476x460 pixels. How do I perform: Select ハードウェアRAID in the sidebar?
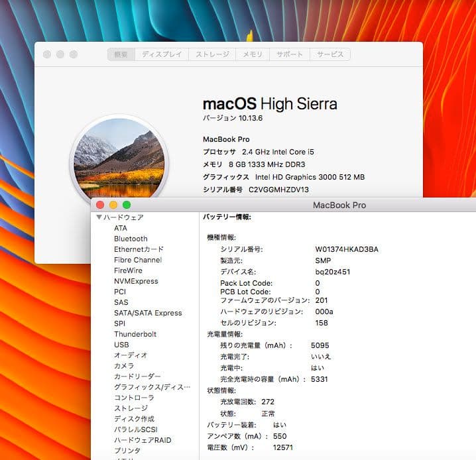pos(143,440)
